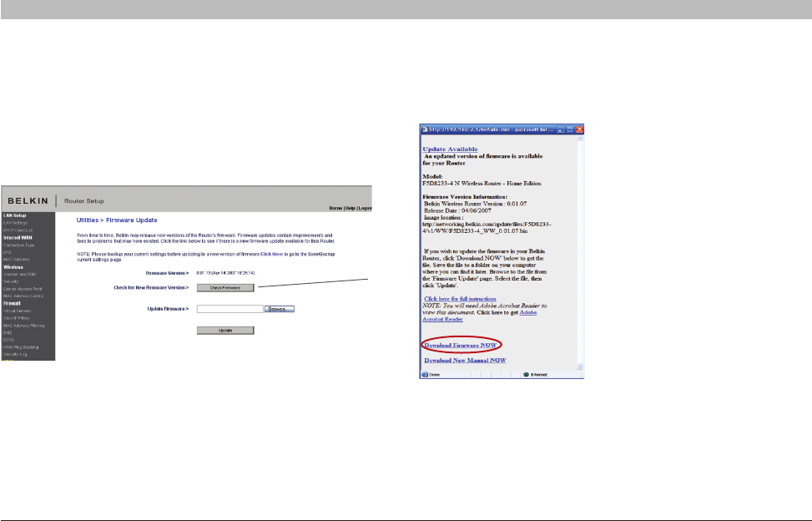Follow the 'Click Here' backup settings link
The height and width of the screenshot is (521, 812).
tap(272, 255)
